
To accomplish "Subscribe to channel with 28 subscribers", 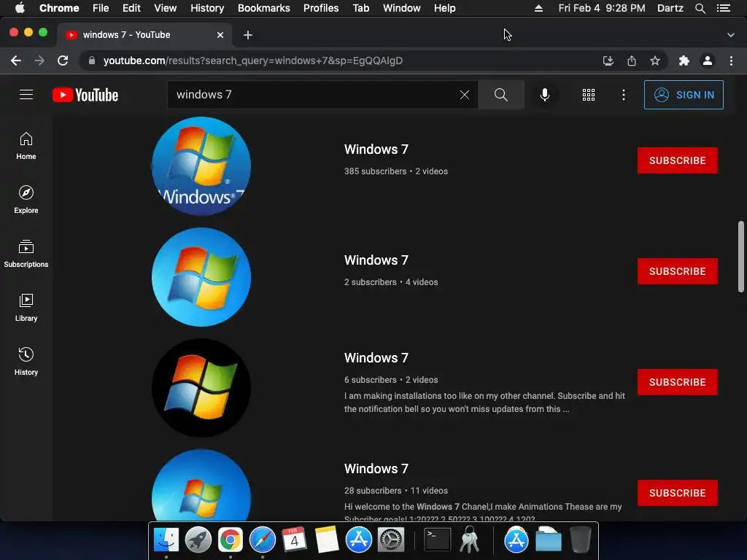I will [678, 493].
